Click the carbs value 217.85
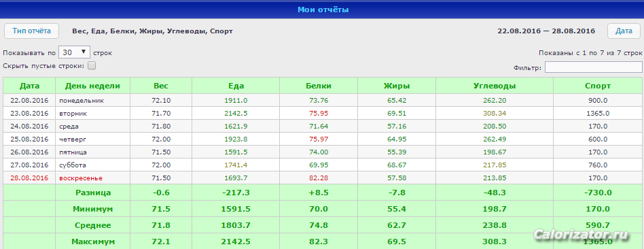 pyautogui.click(x=495, y=165)
